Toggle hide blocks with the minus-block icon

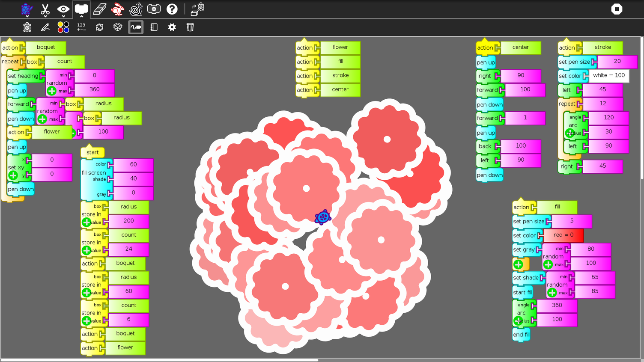[x=154, y=9]
